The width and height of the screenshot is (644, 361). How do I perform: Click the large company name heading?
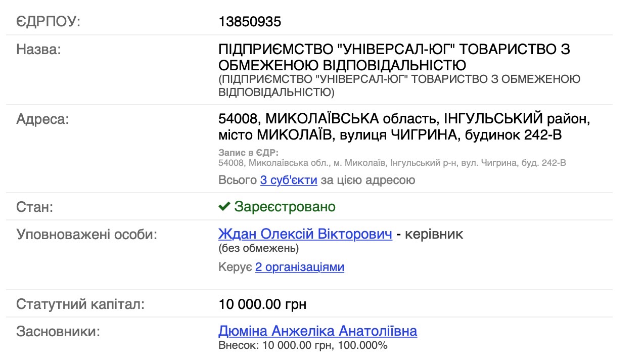[x=394, y=57]
